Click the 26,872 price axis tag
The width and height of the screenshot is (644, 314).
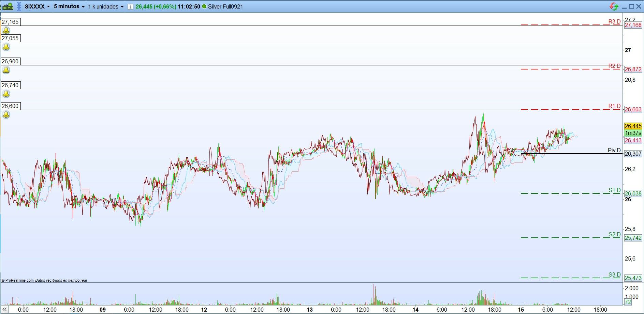coord(633,69)
